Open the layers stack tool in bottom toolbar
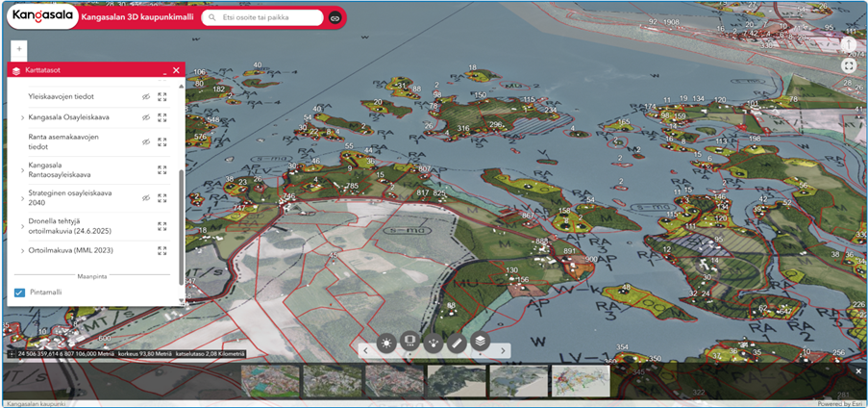Viewport: 868px width, 408px height. tap(481, 341)
